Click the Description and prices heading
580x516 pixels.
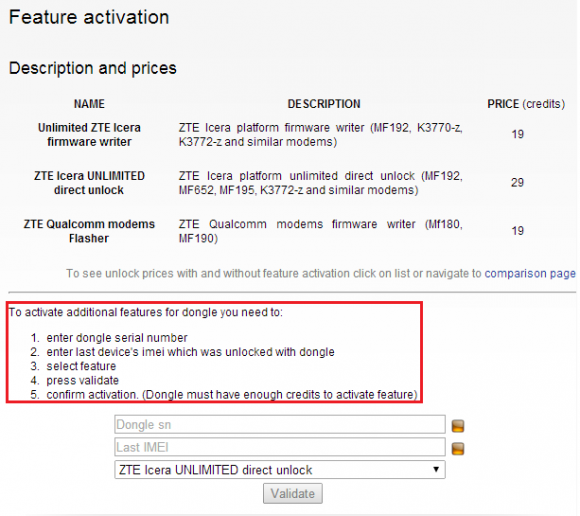(93, 68)
